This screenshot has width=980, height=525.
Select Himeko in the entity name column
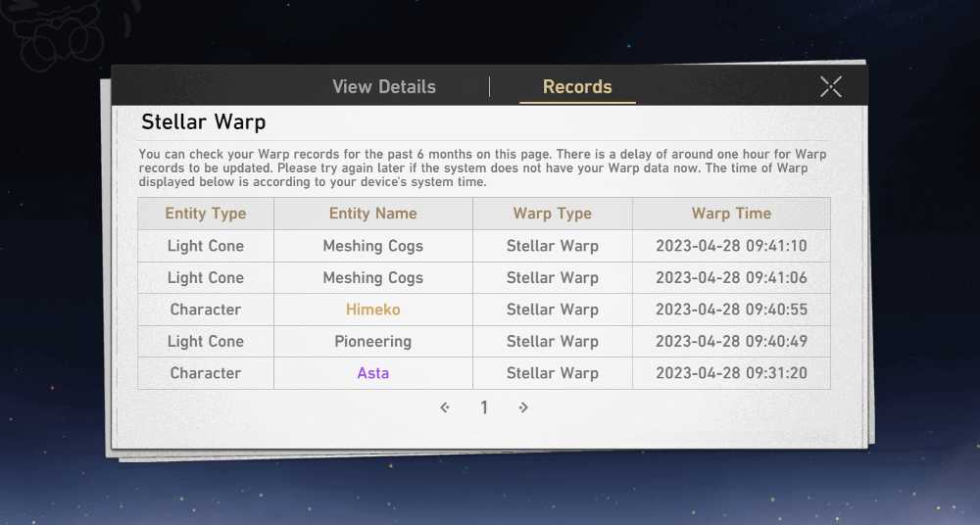click(x=373, y=310)
